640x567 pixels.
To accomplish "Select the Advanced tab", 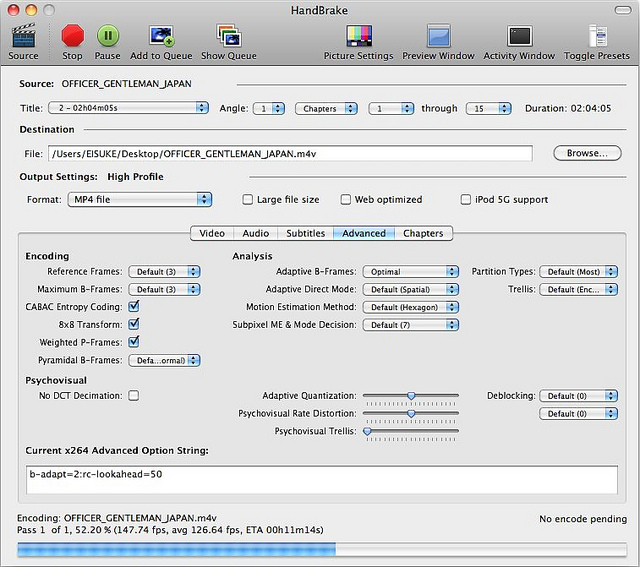I will [364, 233].
